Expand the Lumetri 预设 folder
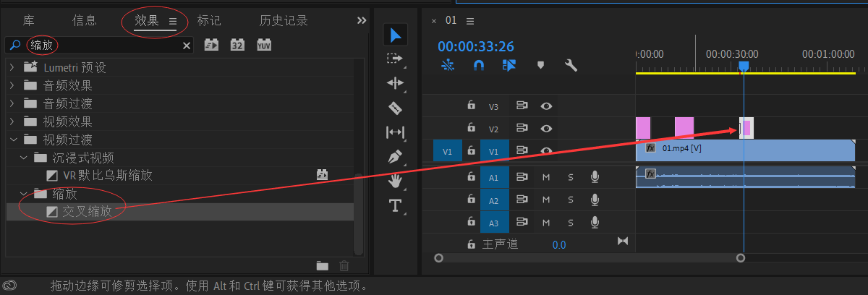The height and width of the screenshot is (295, 868). [x=11, y=67]
